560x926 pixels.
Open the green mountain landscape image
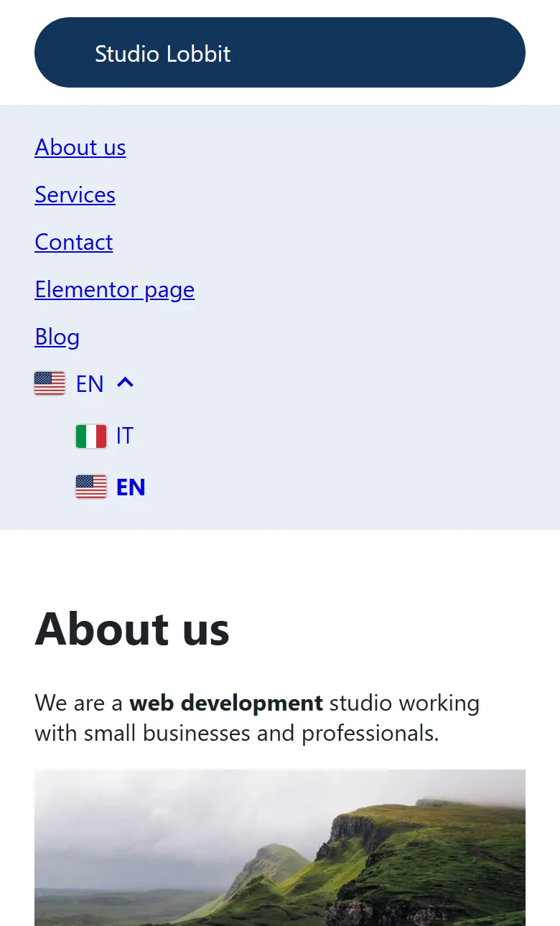(x=280, y=848)
